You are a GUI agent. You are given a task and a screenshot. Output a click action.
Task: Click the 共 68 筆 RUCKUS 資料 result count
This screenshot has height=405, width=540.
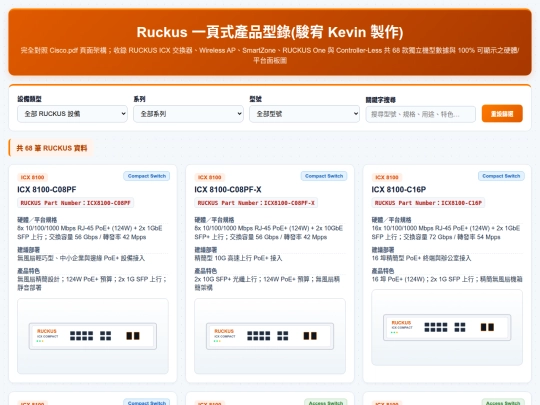pos(52,148)
